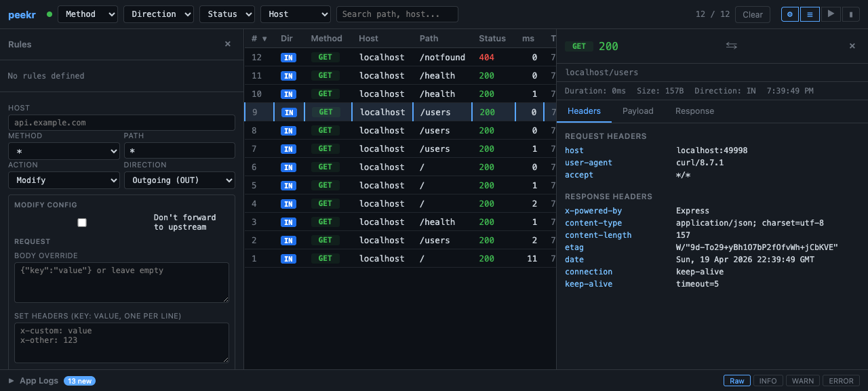Click the etag header value
Image resolution: width=868 pixels, height=391 pixels.
757,247
